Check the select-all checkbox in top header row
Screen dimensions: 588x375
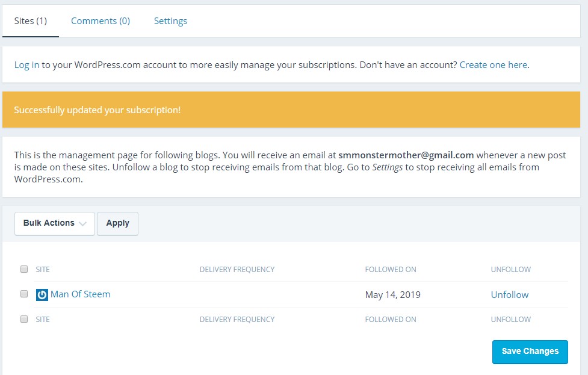point(24,269)
